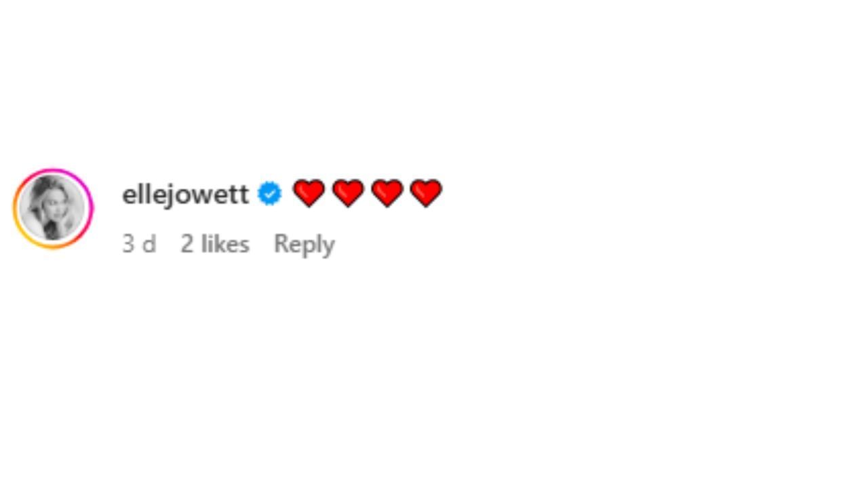868x488 pixels.
Task: Open the comment permalink via 3 d
Action: [139, 244]
